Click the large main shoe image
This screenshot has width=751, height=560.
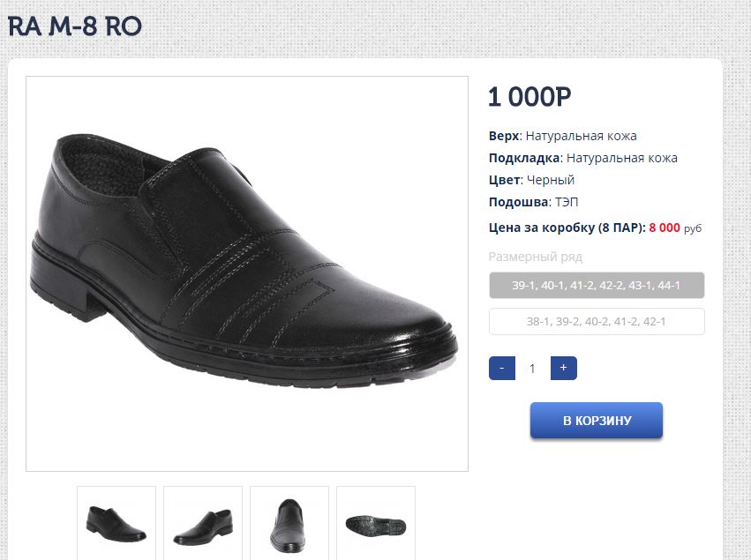247,273
